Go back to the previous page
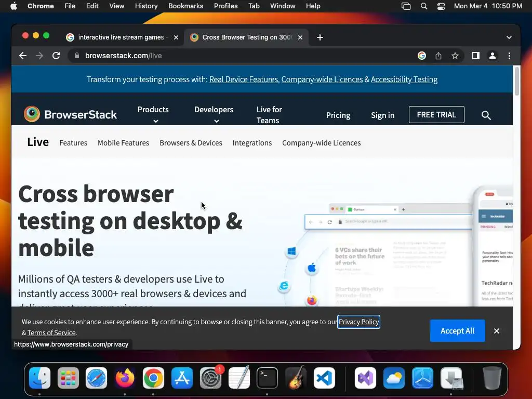The height and width of the screenshot is (399, 532). tap(23, 56)
